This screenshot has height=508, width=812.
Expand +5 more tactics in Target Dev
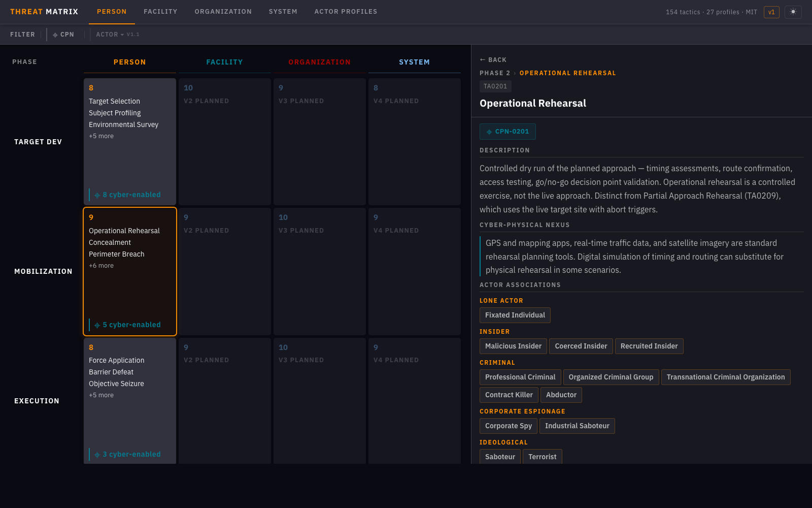pos(101,136)
